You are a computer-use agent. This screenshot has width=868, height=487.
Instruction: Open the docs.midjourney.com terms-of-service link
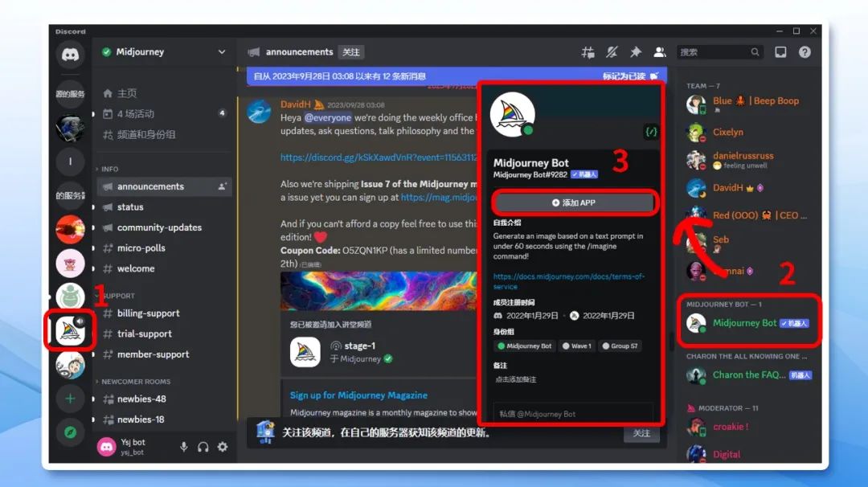click(569, 281)
